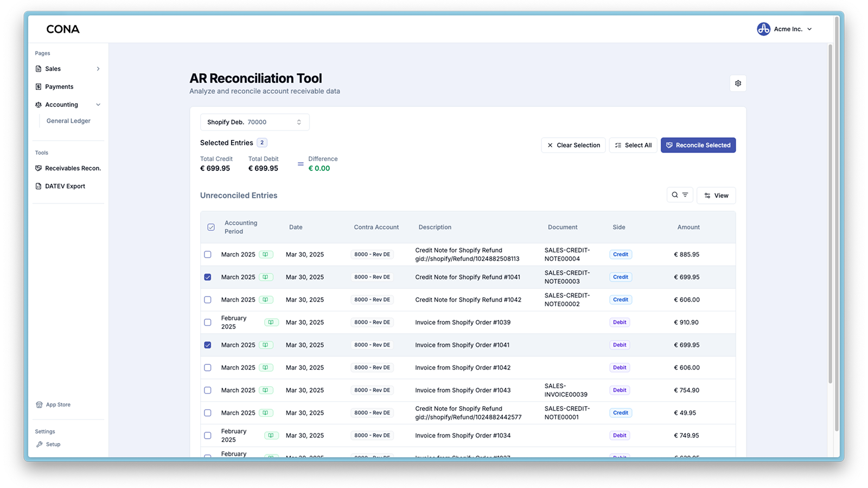Image resolution: width=868 pixels, height=488 pixels.
Task: Open the Shopify Deb. 70000 account dropdown
Action: (255, 122)
